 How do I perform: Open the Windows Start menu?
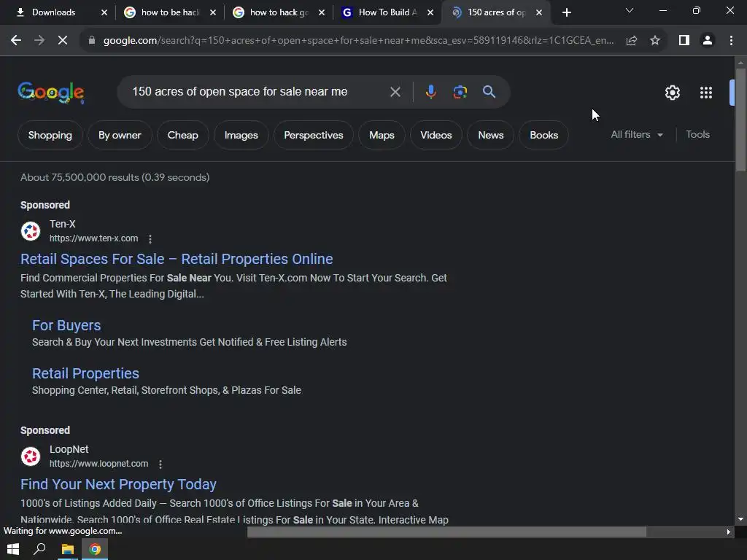(13, 549)
